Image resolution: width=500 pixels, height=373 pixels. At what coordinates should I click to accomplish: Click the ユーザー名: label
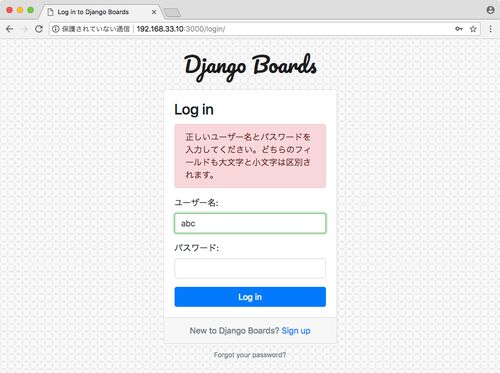pos(196,203)
